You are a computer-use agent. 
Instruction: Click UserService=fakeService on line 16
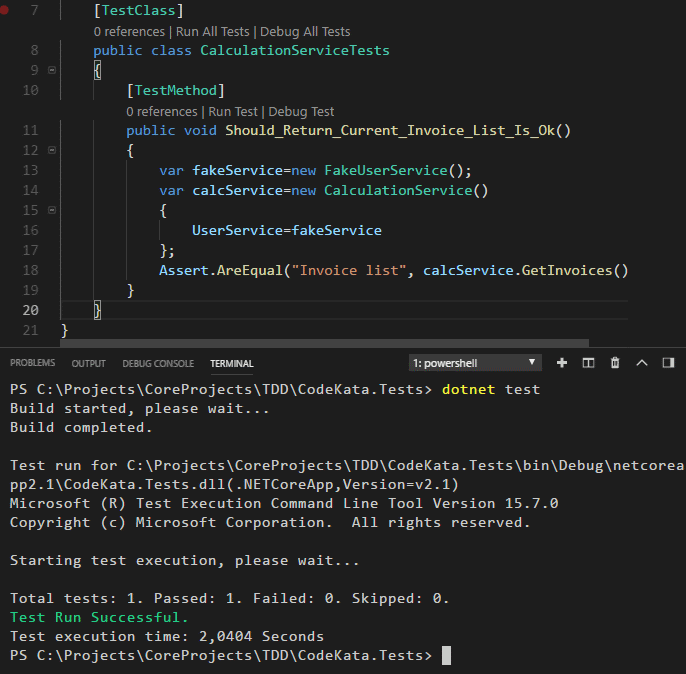[287, 230]
